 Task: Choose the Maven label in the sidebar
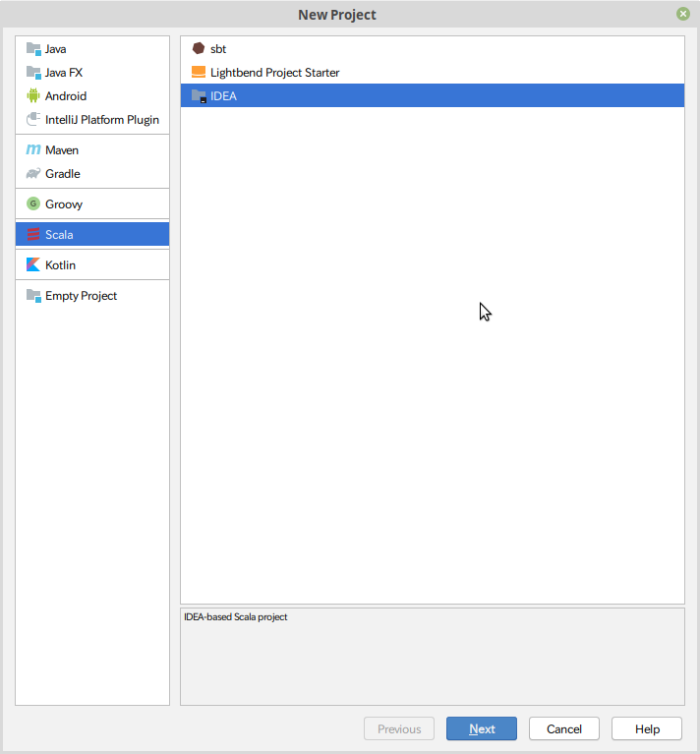pos(62,150)
